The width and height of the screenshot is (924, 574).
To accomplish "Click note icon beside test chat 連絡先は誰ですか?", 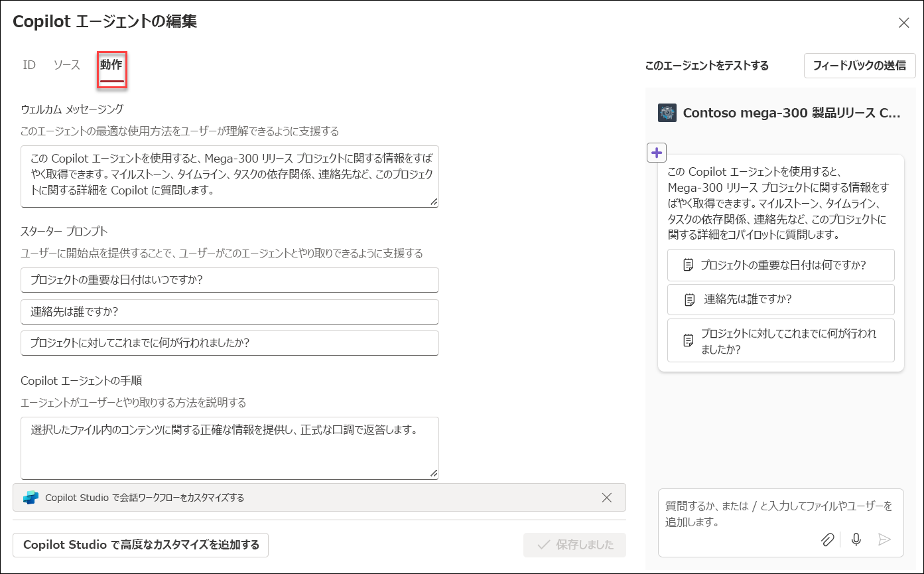I will coord(690,300).
